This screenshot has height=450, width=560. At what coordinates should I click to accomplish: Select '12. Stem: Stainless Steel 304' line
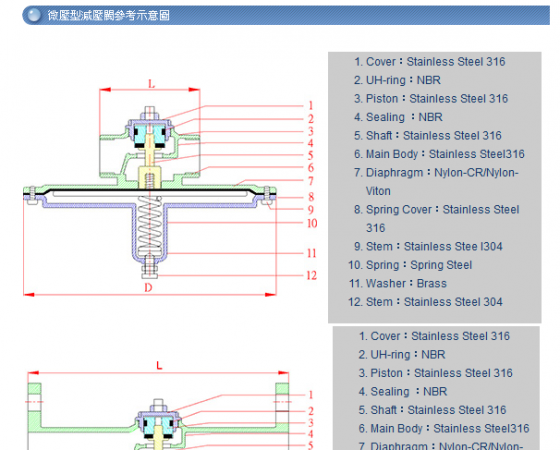[425, 302]
